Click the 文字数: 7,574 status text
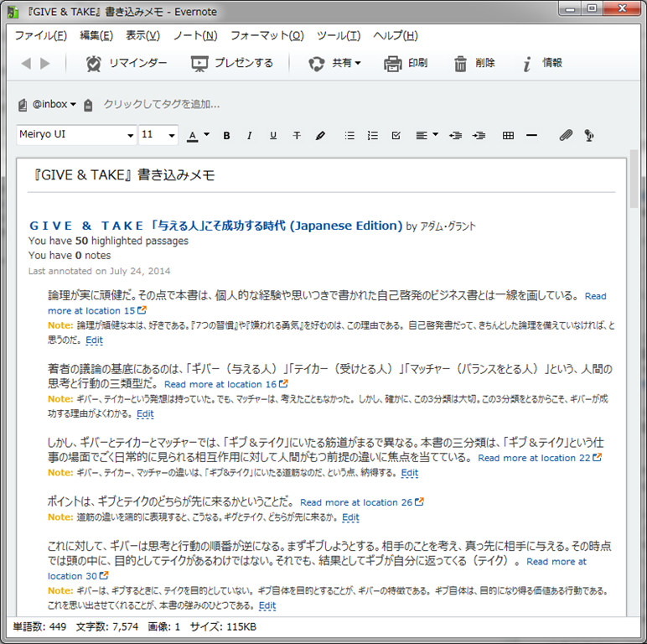Image resolution: width=647 pixels, height=644 pixels. 107,627
